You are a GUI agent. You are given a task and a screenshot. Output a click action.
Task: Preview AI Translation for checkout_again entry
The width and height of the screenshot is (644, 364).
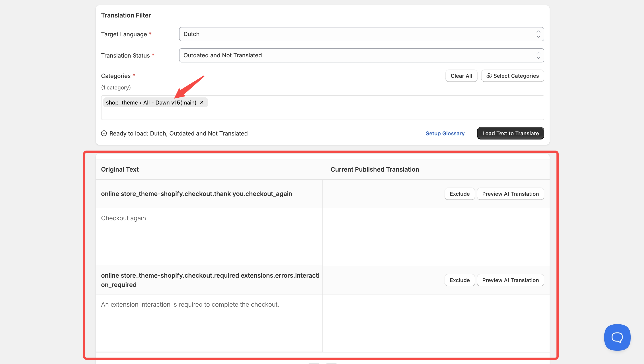(x=510, y=194)
